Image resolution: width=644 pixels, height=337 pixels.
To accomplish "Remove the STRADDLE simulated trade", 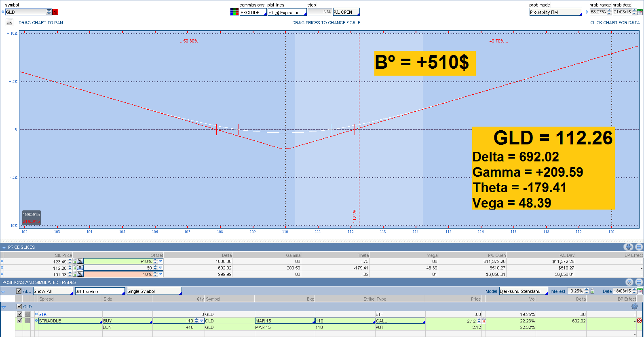I will [639, 321].
